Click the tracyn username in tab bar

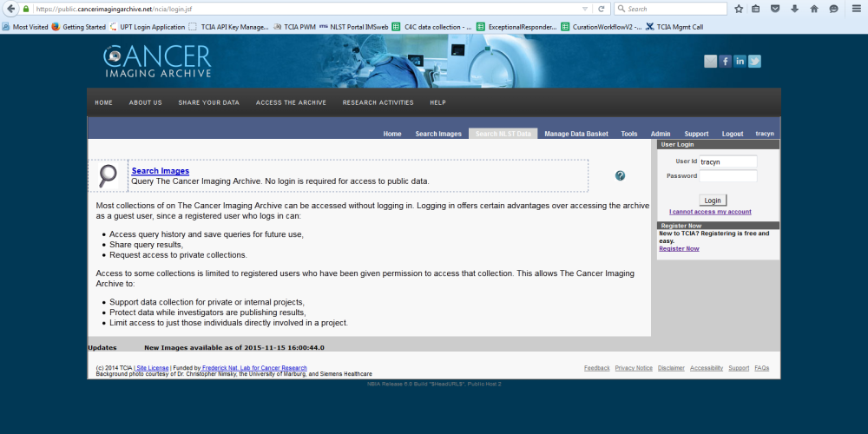765,134
